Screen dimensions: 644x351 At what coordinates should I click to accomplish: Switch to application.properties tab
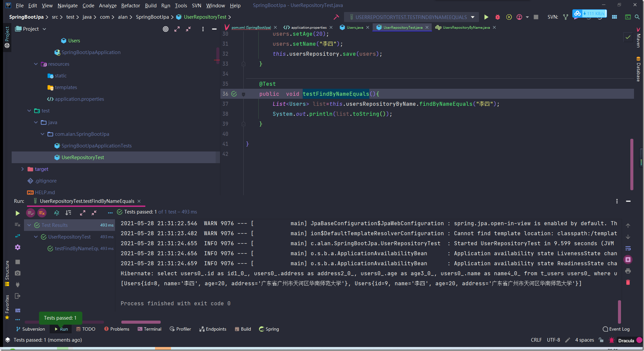pyautogui.click(x=309, y=27)
